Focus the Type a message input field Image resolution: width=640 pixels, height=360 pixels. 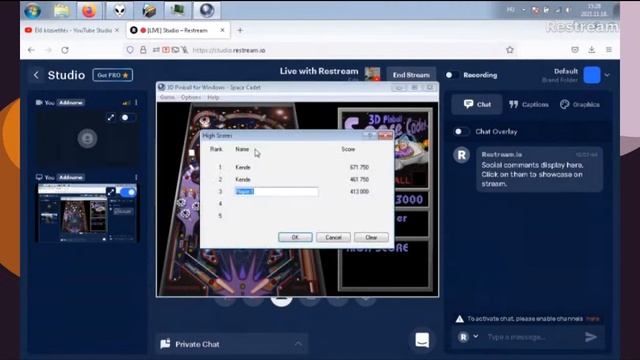pos(531,337)
